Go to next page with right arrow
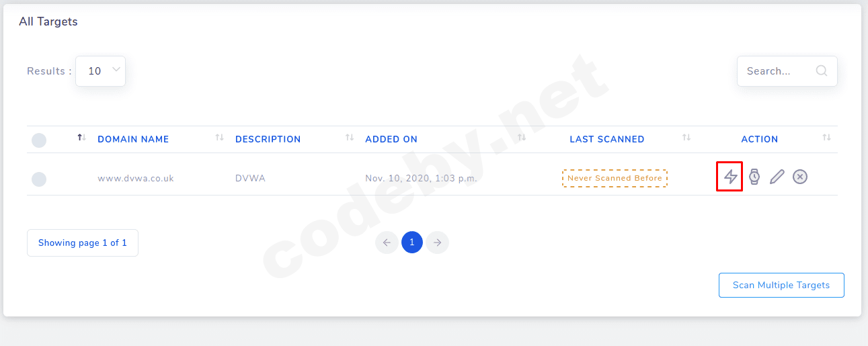 click(437, 243)
